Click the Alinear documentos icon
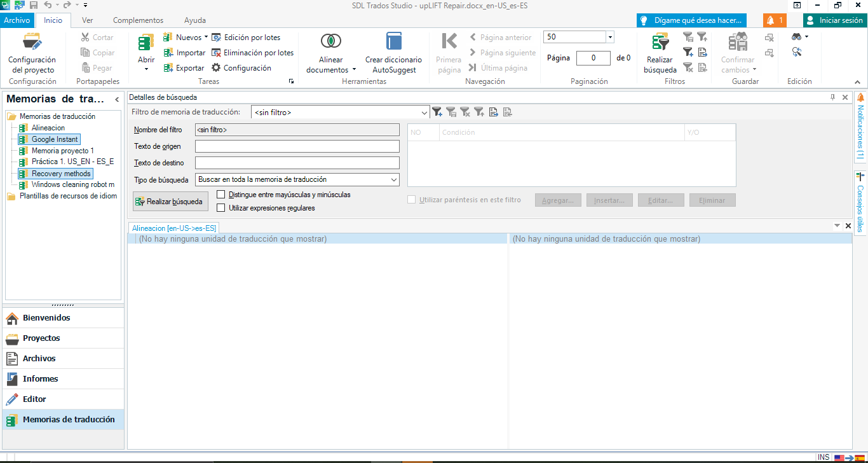868x463 pixels. pos(330,42)
